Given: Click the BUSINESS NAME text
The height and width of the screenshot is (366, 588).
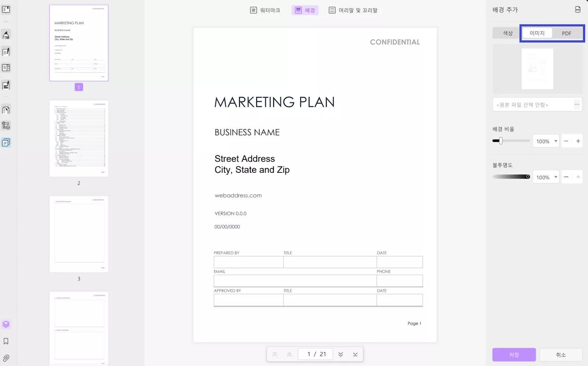Looking at the screenshot, I should click(x=247, y=132).
